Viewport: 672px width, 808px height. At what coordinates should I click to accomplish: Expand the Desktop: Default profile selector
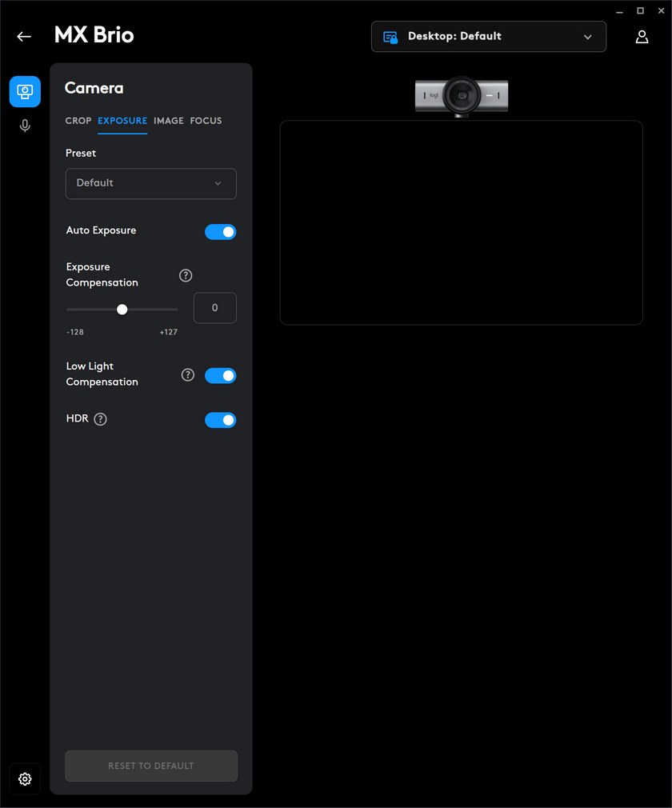click(489, 37)
